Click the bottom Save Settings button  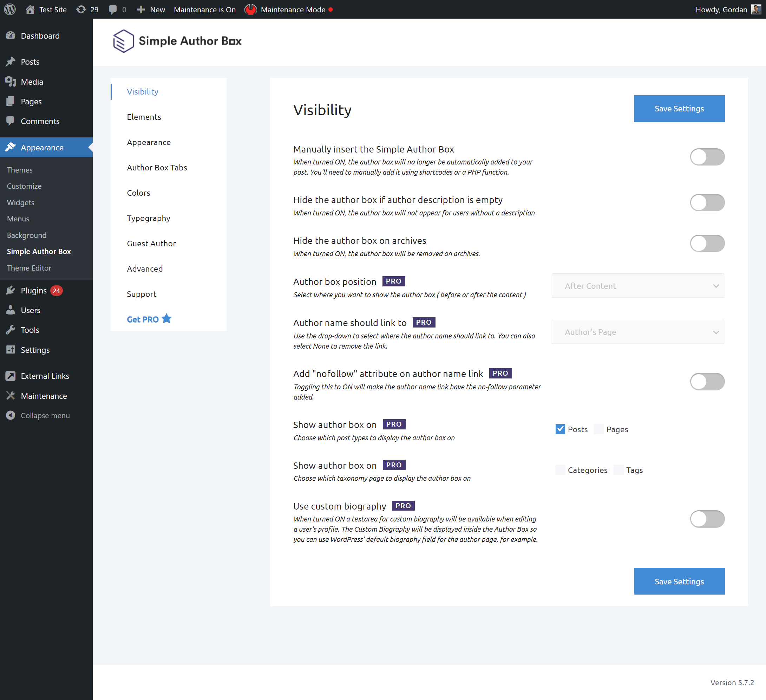679,581
